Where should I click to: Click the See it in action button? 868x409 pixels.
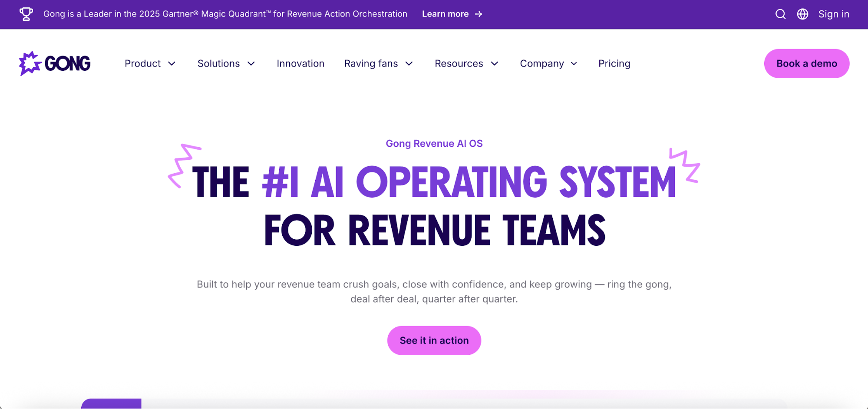434,340
